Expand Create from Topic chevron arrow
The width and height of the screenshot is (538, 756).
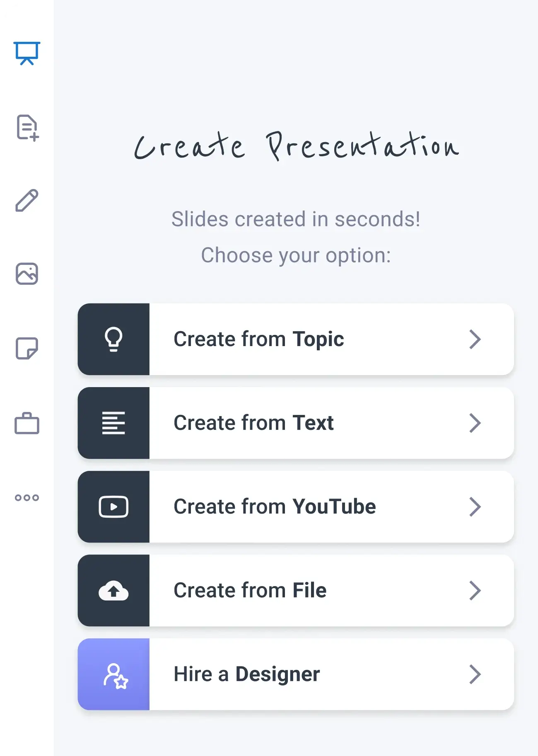tap(475, 339)
